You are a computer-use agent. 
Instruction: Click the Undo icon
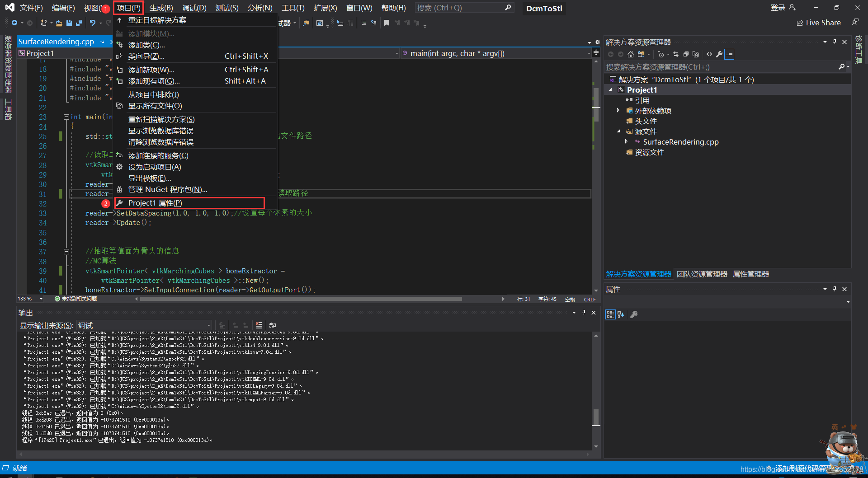pos(94,23)
